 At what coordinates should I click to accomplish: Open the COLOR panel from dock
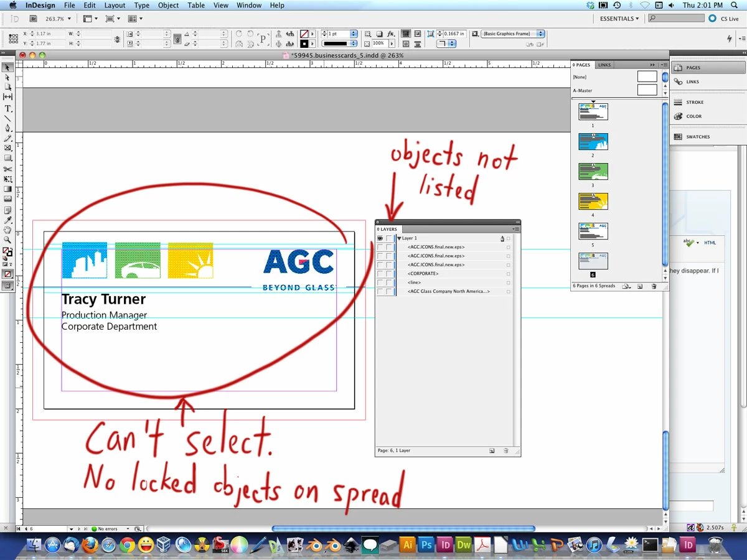[x=693, y=116]
